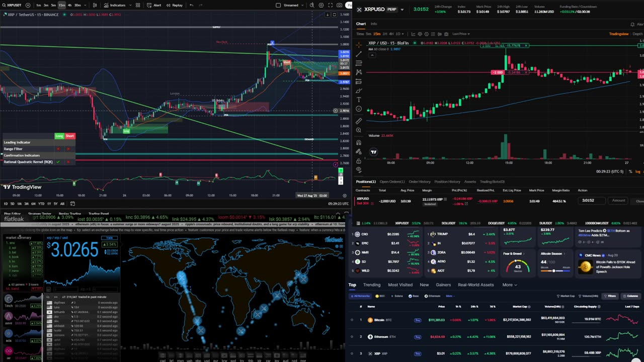Screen dimensions: 644x362
Task: Select Gainers tab in CoinMarketCap
Action: coord(443,285)
